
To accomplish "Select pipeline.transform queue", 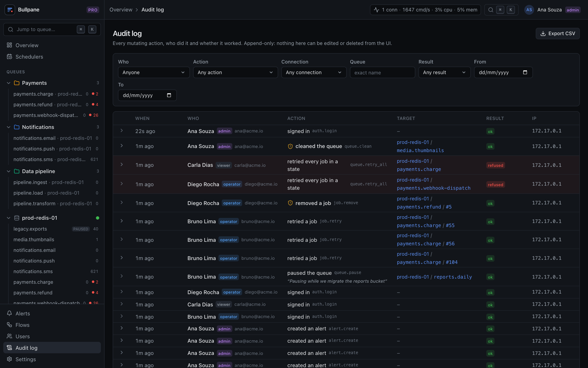I will (x=56, y=204).
